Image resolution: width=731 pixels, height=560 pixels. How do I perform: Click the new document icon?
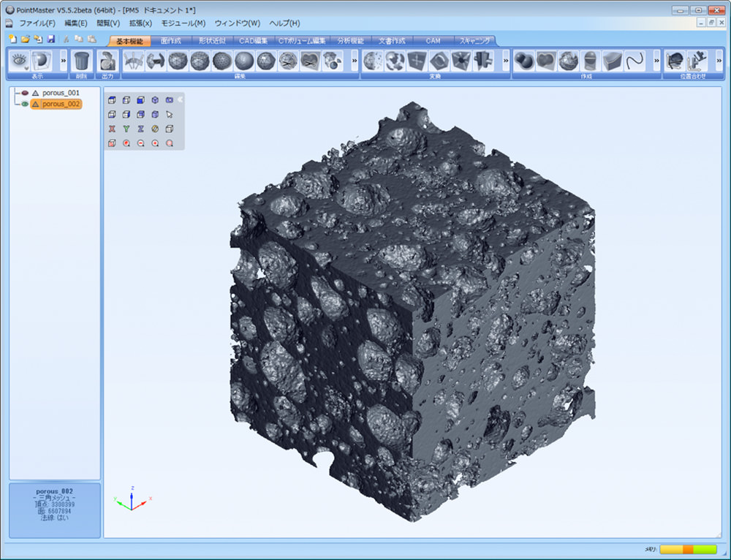pos(12,39)
